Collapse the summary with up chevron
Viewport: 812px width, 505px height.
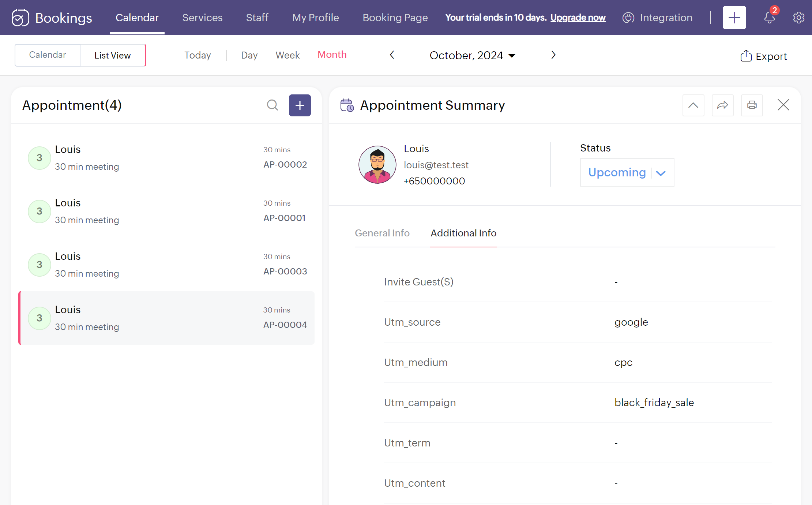(693, 105)
